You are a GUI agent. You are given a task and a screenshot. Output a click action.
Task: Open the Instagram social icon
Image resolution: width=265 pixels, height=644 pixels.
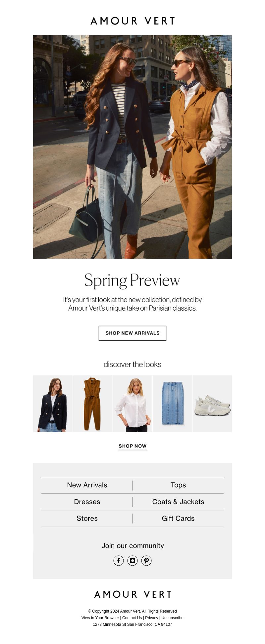tap(132, 561)
